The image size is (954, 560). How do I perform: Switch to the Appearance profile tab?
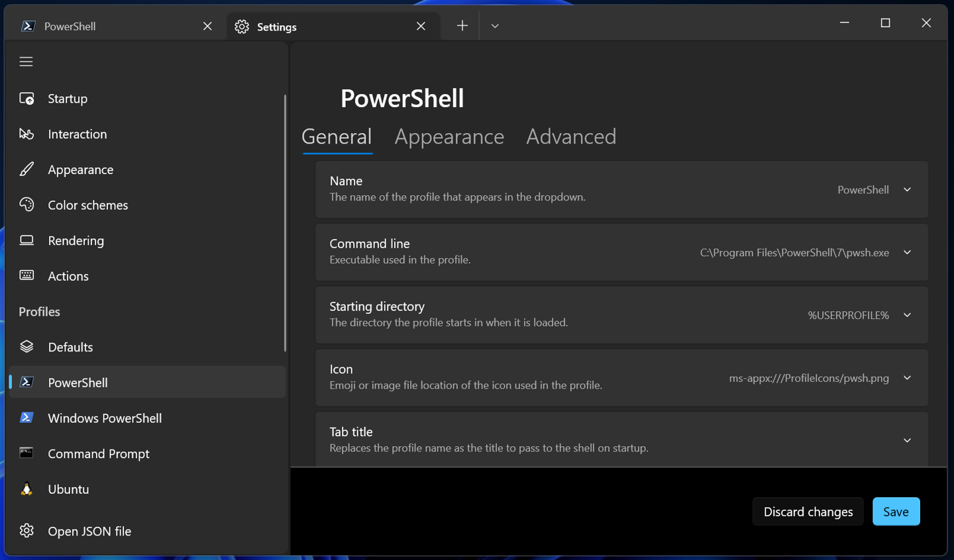pos(449,136)
